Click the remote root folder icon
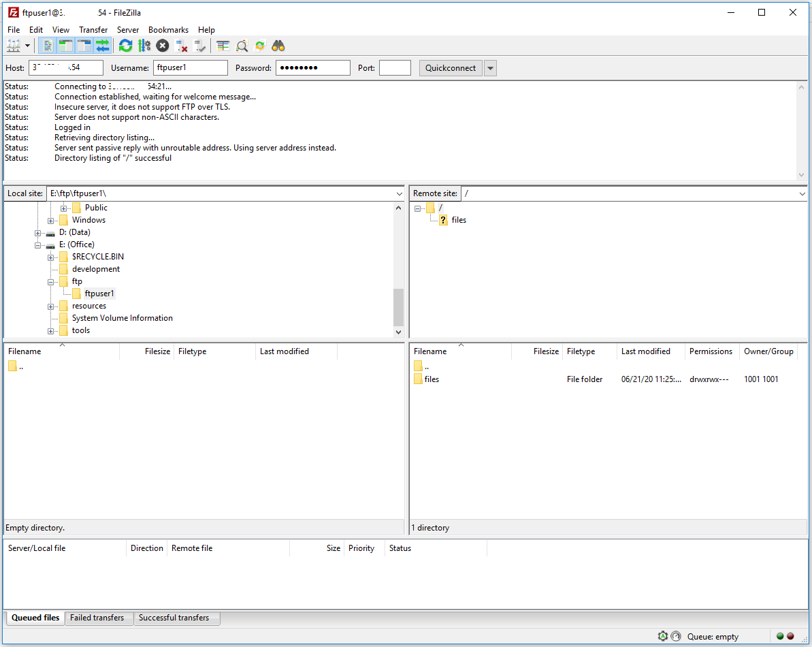Viewport: 812px width, 647px height. coord(430,208)
